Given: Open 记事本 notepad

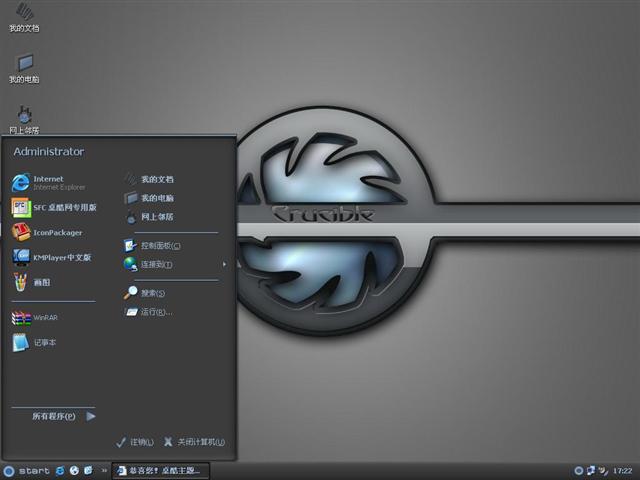Looking at the screenshot, I should (x=34, y=342).
